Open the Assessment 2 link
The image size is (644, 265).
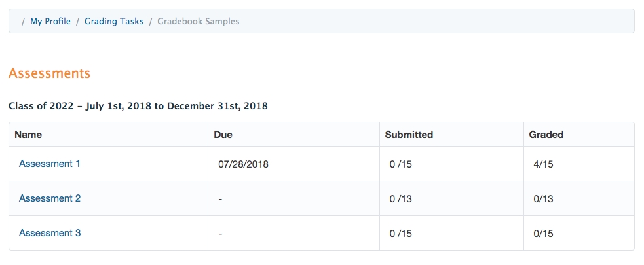[50, 198]
